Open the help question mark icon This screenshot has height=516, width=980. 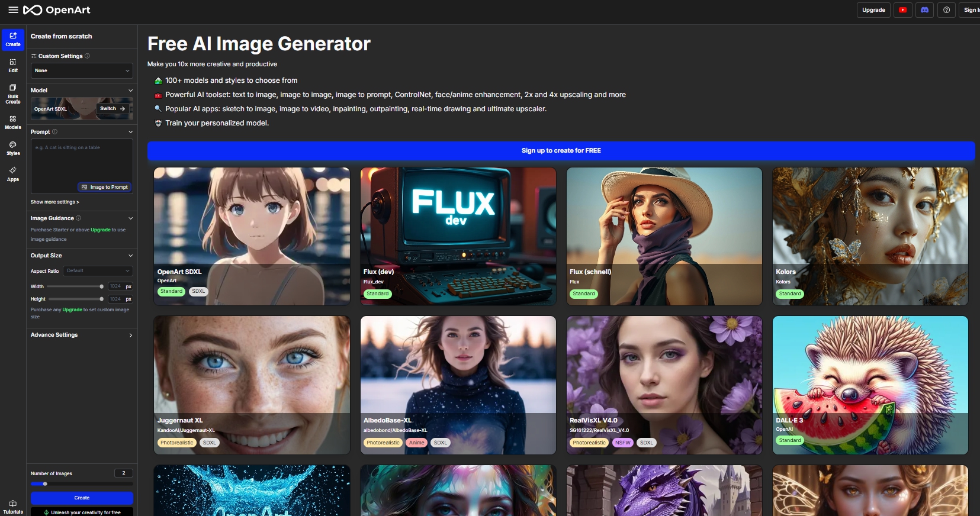(x=946, y=10)
